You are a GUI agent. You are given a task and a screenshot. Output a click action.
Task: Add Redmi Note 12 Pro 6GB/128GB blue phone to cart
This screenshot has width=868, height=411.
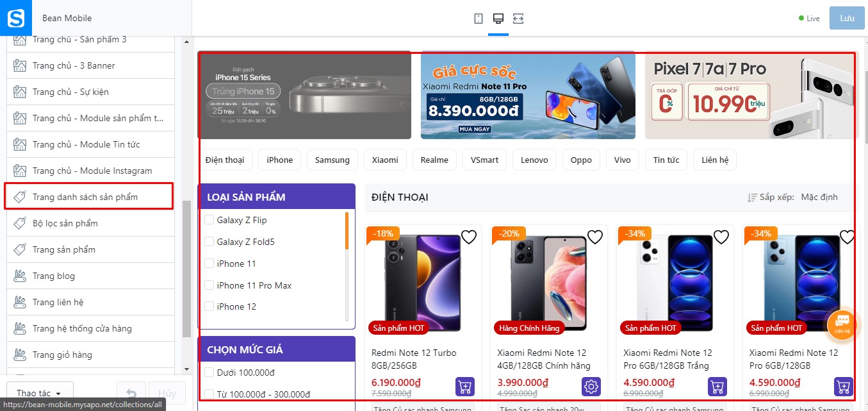(x=844, y=387)
